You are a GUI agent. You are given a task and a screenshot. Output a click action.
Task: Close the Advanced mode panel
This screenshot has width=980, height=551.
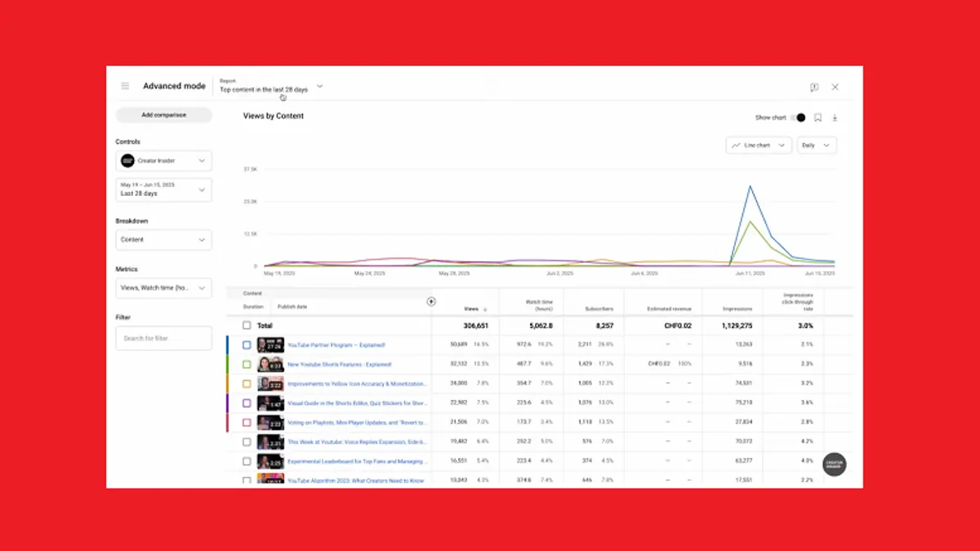(x=835, y=87)
